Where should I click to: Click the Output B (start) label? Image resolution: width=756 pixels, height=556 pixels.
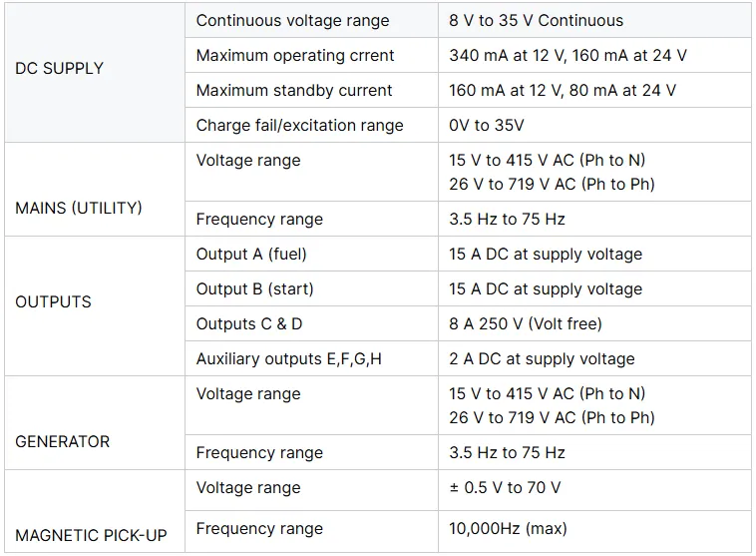(x=255, y=288)
